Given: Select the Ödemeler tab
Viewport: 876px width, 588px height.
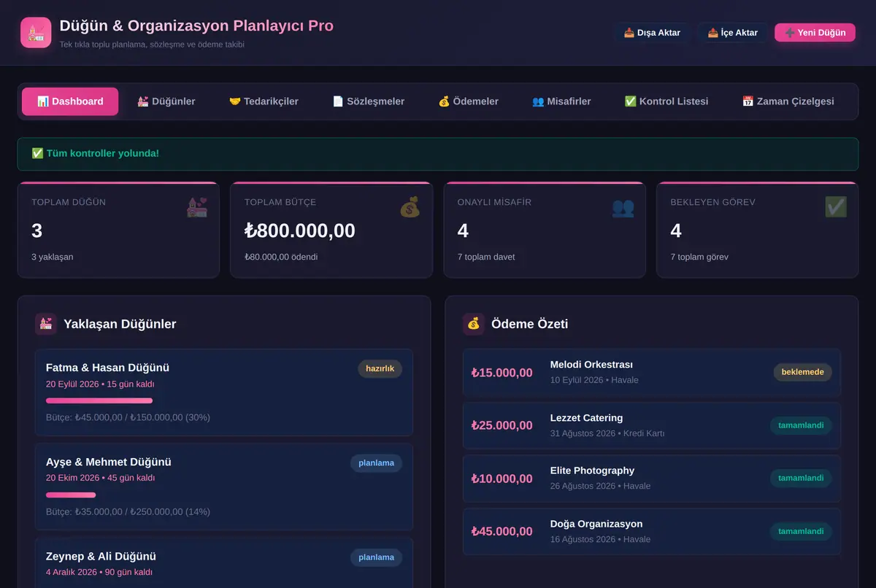Looking at the screenshot, I should (x=469, y=101).
